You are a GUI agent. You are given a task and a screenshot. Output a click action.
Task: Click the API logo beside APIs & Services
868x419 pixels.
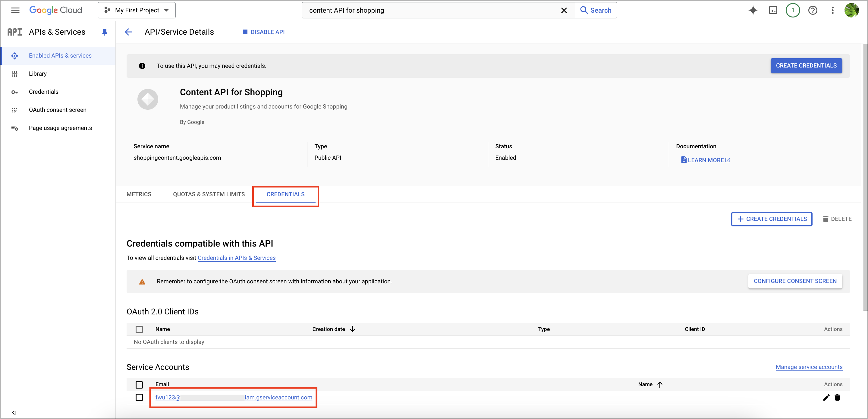[14, 32]
